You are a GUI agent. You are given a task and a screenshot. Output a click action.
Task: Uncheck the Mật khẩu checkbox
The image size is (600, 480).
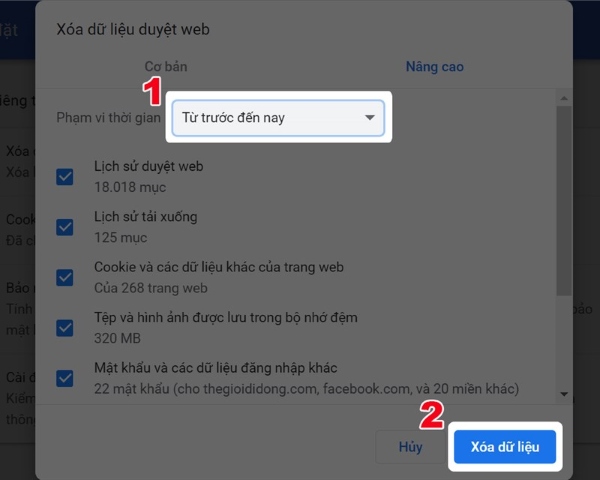click(65, 377)
